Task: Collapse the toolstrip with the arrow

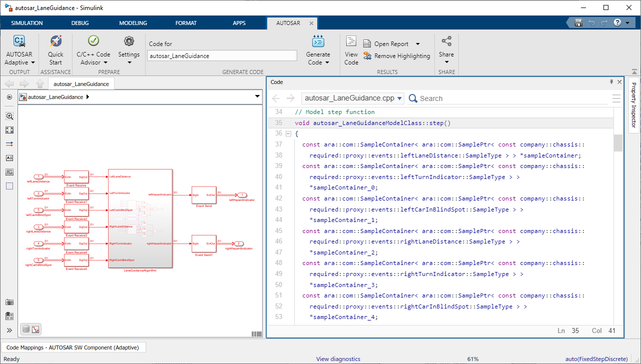Action: coord(634,72)
